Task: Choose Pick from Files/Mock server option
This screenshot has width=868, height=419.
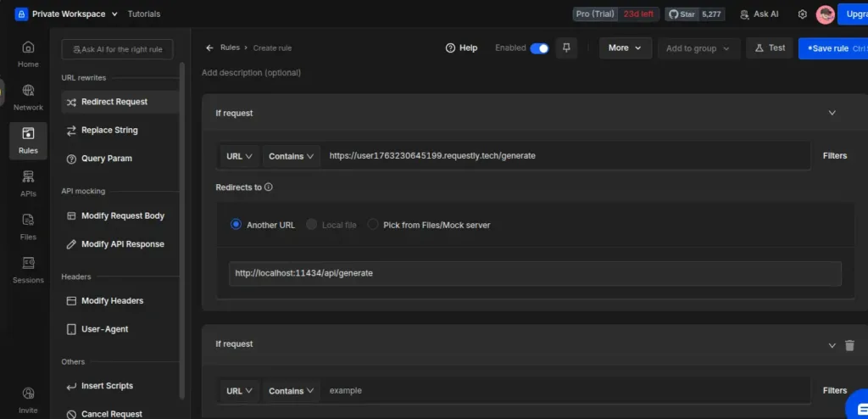Action: click(x=373, y=225)
